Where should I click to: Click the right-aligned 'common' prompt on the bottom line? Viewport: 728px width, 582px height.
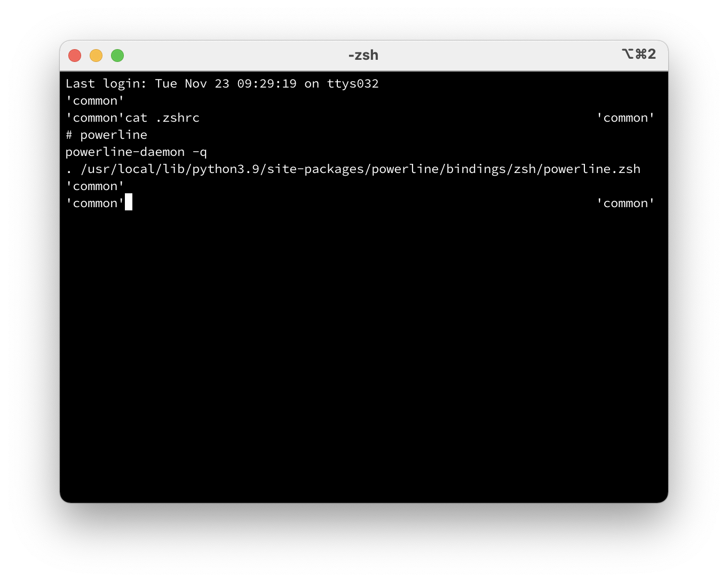pyautogui.click(x=626, y=203)
